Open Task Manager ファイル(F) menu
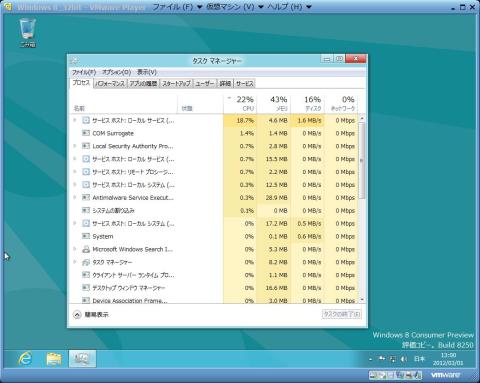480x383 pixels. 84,72
